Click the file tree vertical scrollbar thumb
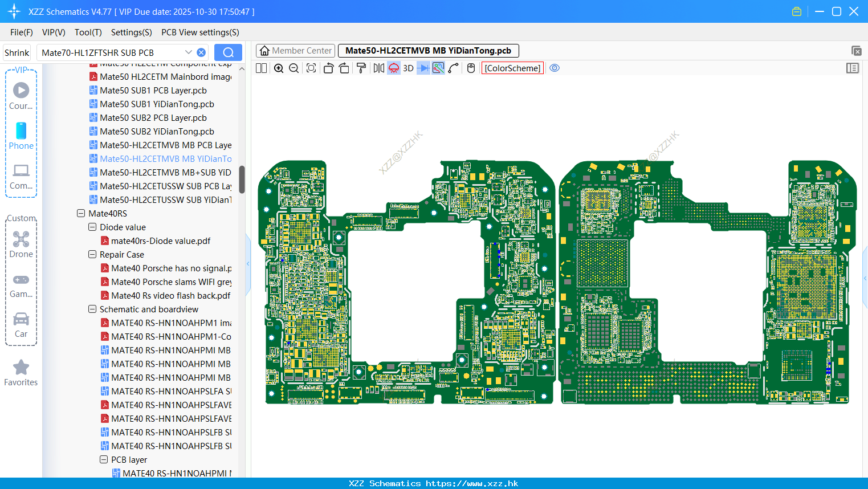 [242, 180]
